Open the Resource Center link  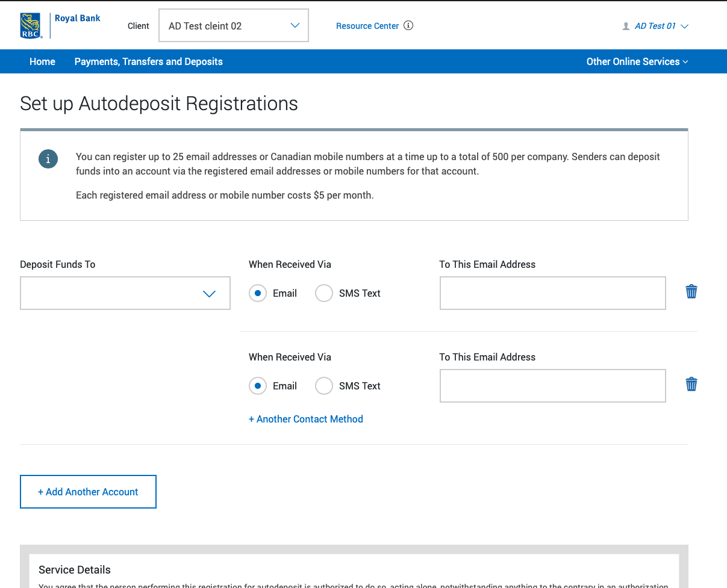point(367,26)
